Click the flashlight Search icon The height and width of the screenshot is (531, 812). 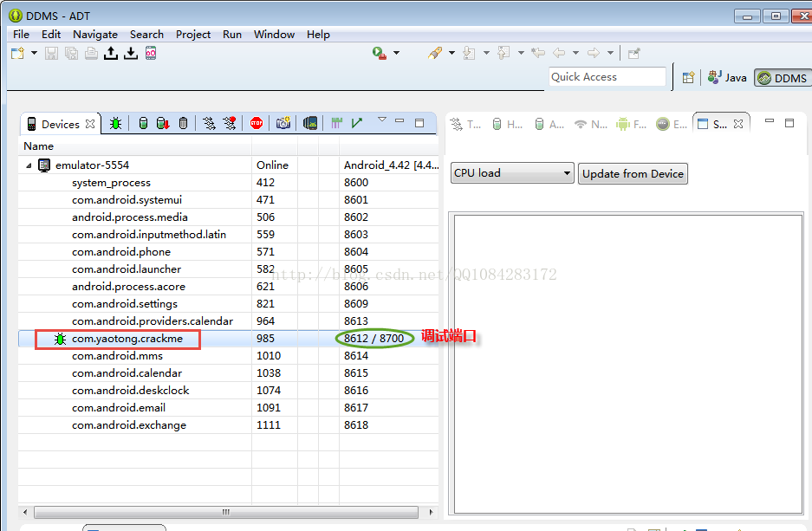(x=435, y=53)
